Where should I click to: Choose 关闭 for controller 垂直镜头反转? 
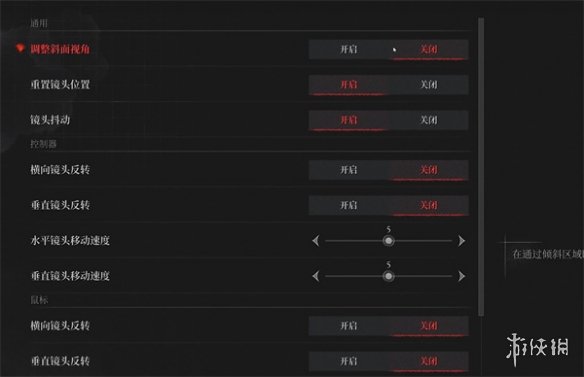coord(428,205)
